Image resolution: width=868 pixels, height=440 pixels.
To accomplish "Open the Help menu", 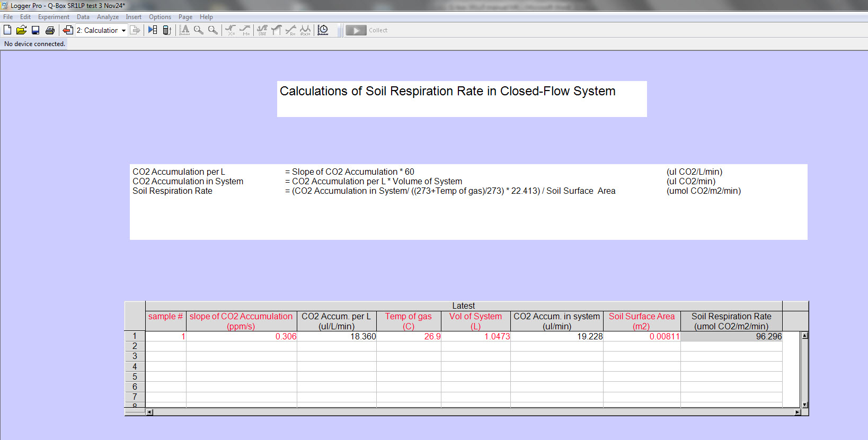I will coord(206,17).
